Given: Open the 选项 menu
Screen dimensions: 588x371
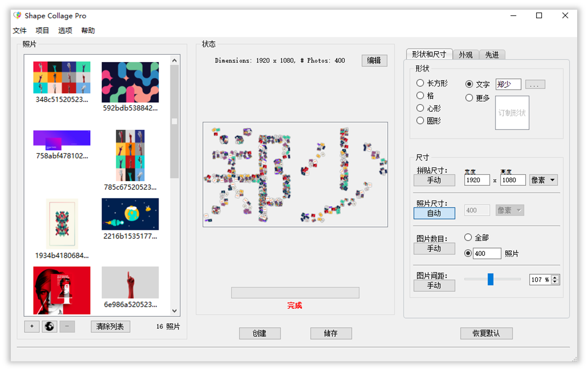Looking at the screenshot, I should coord(65,31).
